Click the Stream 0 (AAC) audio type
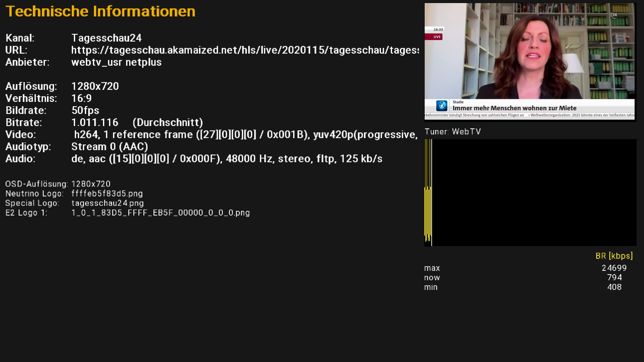The image size is (644, 362). tap(109, 147)
